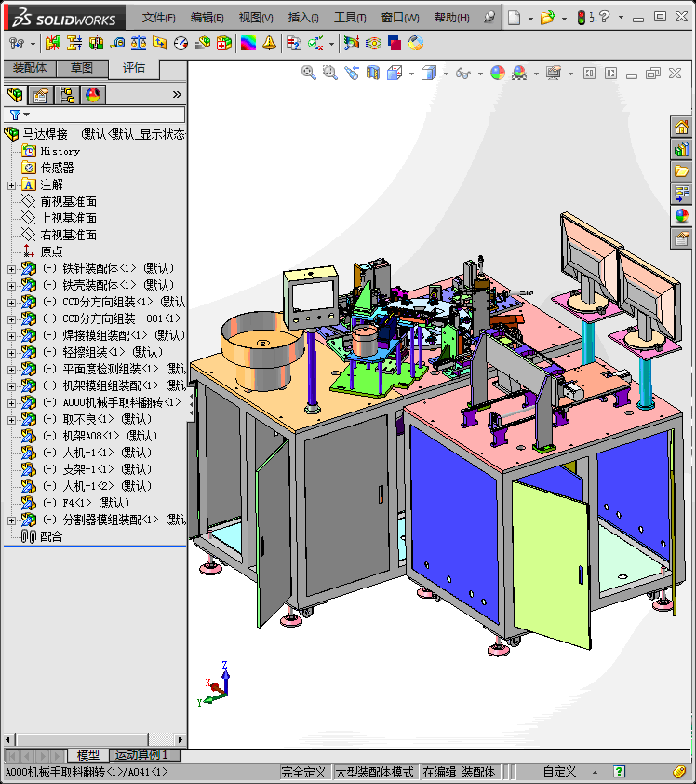Select the 模型 bottom tab
696x784 pixels.
tap(88, 754)
